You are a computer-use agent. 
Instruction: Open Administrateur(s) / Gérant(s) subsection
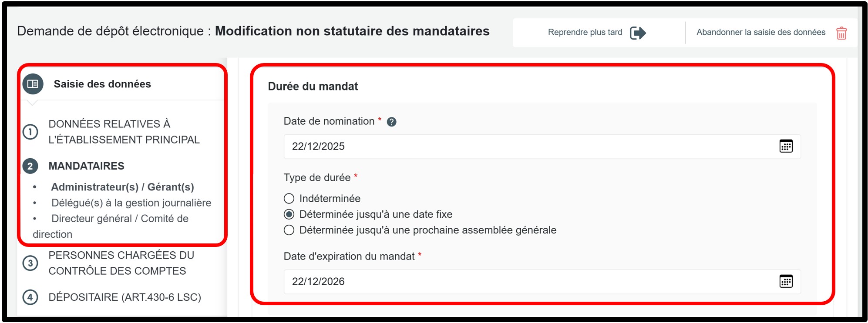pos(122,187)
